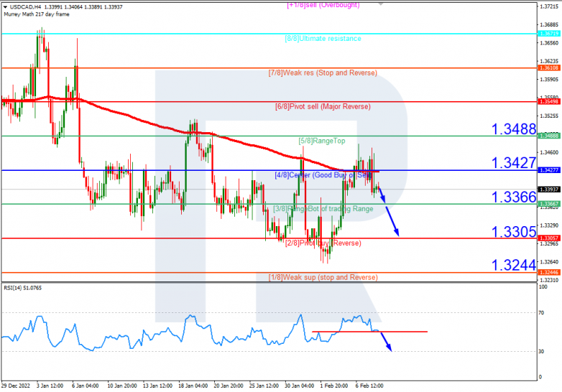The height and width of the screenshot is (392, 562).
Task: Click the green 1.34888 price tag
Action: [x=549, y=136]
